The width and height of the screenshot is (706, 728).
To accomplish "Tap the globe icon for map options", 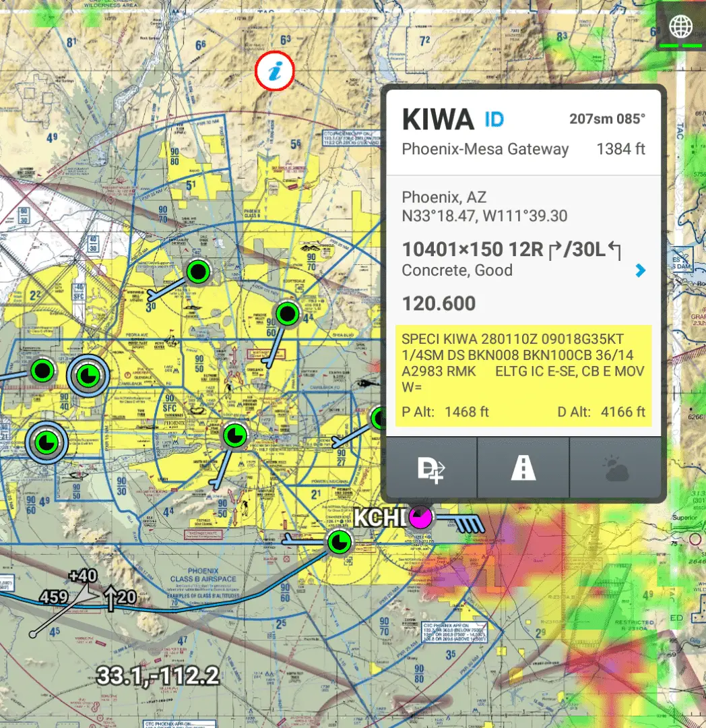I will coord(680,28).
